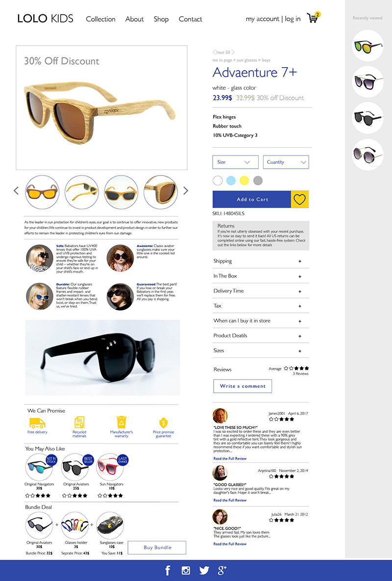392x581 pixels.
Task: Expand the Product Details section
Action: (x=261, y=336)
